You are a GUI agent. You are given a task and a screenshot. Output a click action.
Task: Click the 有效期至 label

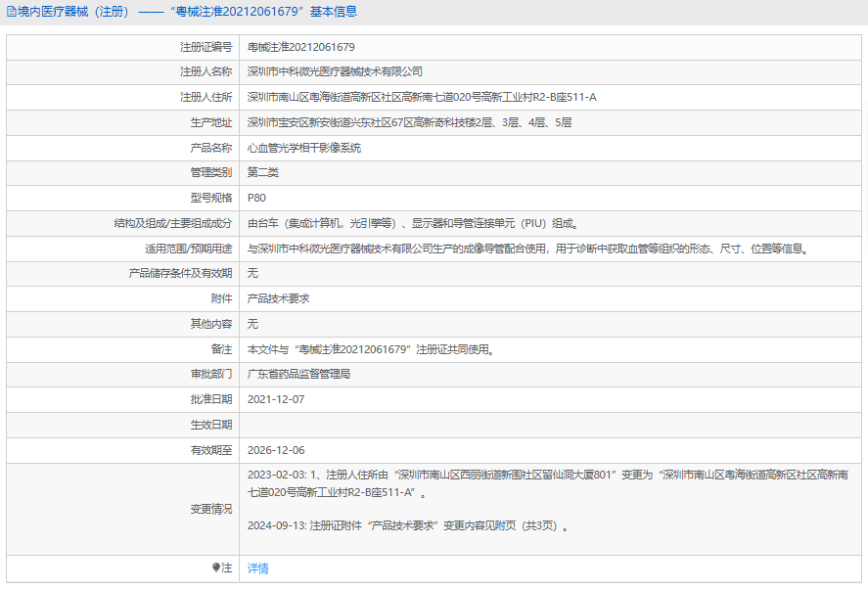tap(211, 450)
